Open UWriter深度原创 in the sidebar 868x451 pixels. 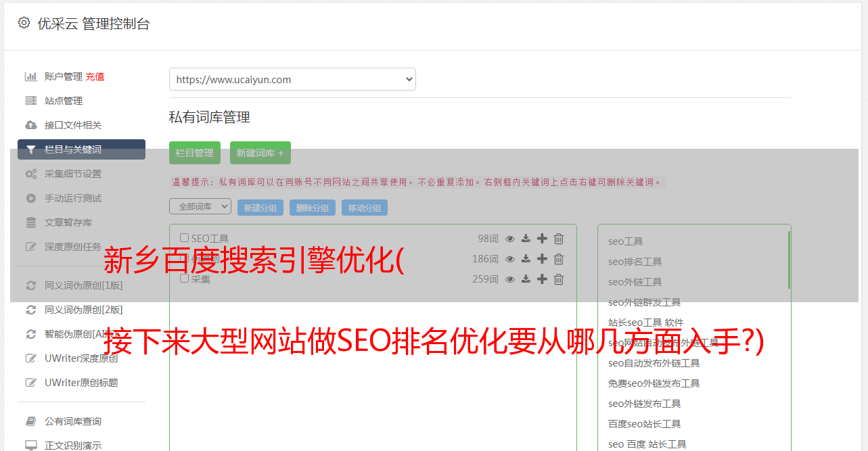pos(81,358)
